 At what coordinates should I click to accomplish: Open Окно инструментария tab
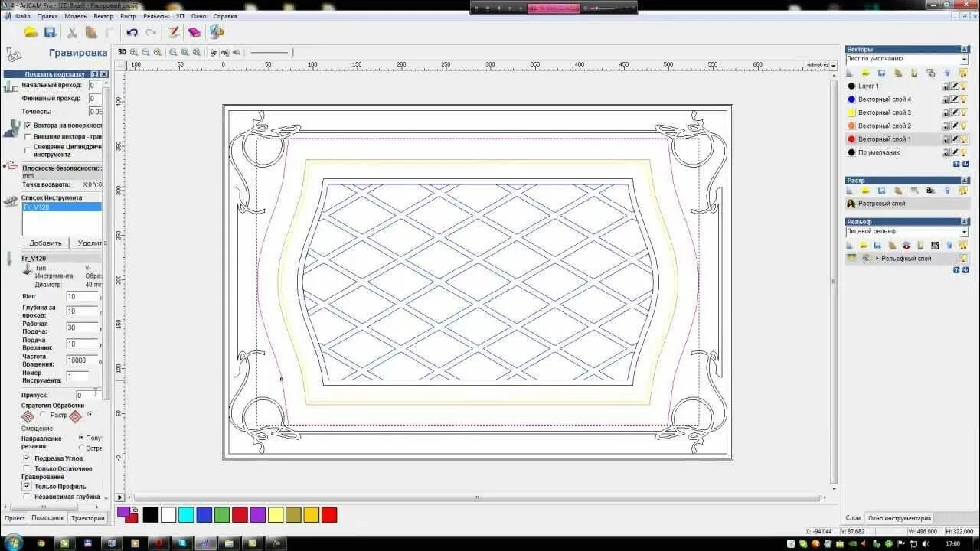pos(899,518)
